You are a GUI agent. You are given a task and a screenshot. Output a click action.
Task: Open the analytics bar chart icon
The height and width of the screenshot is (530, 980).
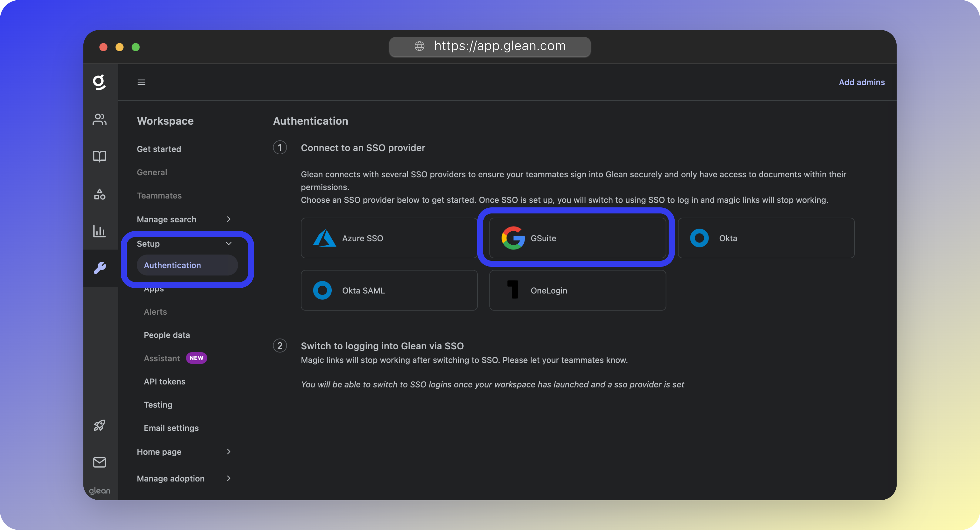tap(100, 231)
